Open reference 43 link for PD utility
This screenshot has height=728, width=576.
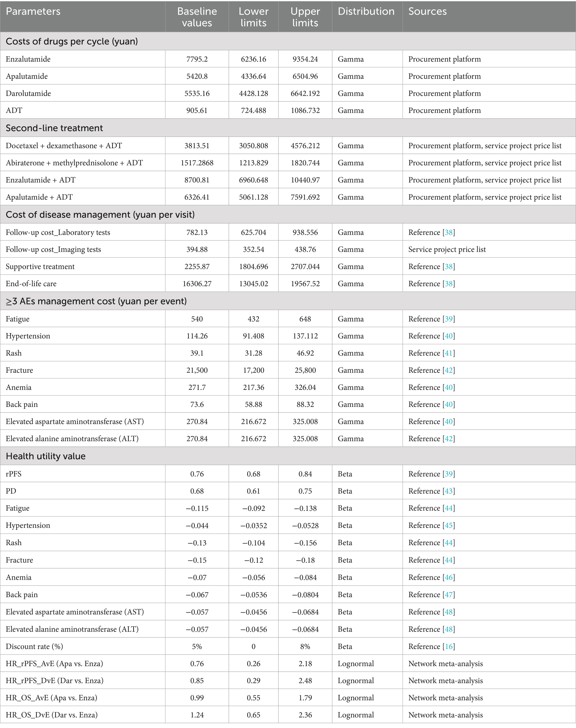point(449,491)
